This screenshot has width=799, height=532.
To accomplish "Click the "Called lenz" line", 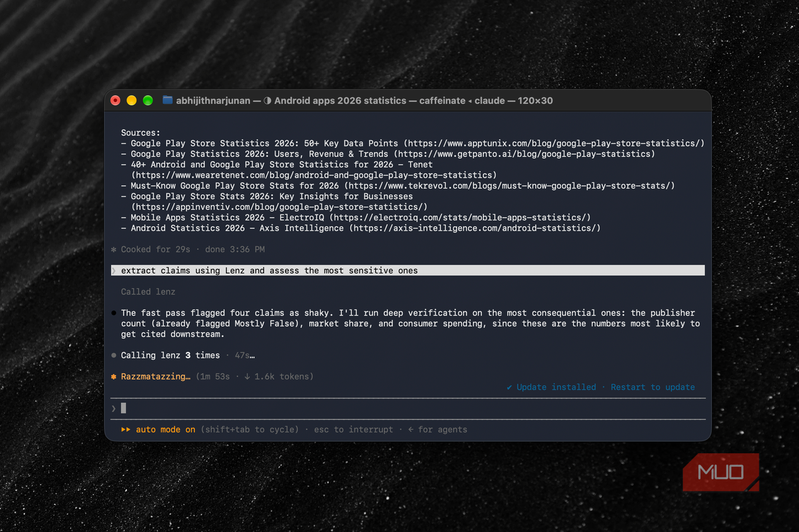I will [148, 292].
